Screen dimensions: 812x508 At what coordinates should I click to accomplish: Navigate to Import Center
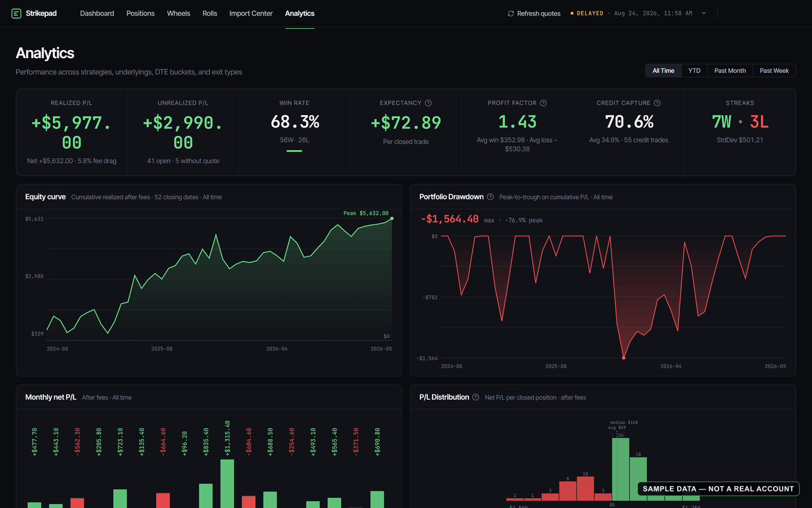251,14
